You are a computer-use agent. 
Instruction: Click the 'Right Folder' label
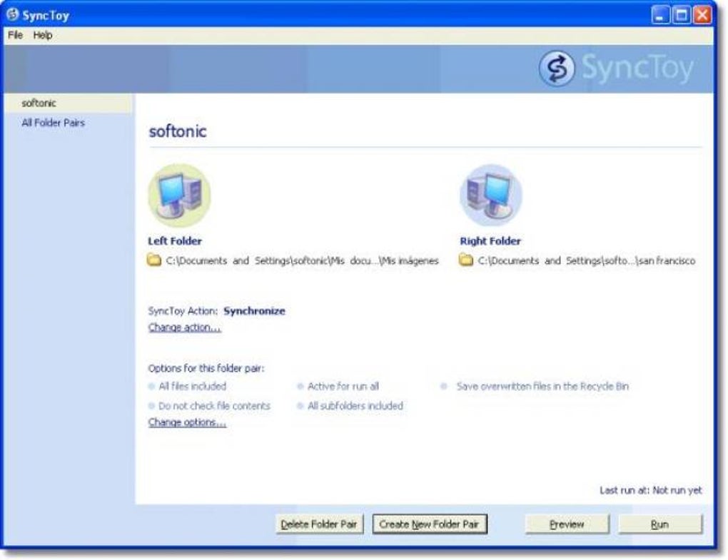[490, 241]
